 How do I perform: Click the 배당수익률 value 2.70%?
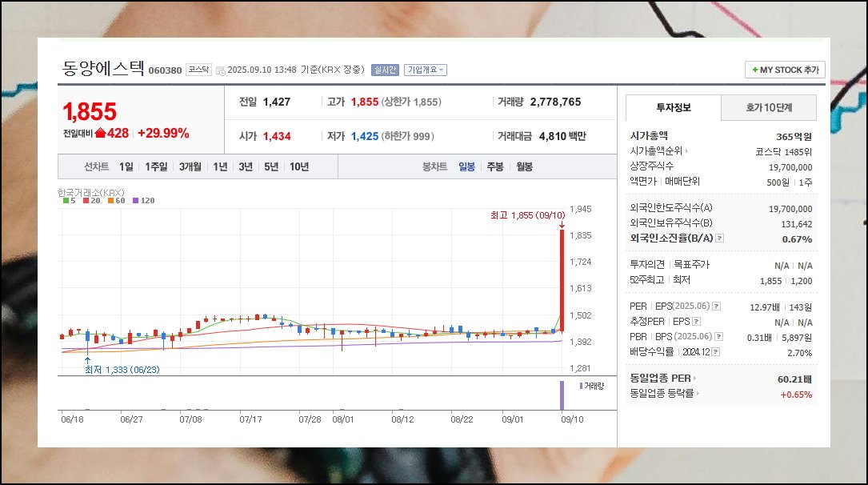pos(799,353)
